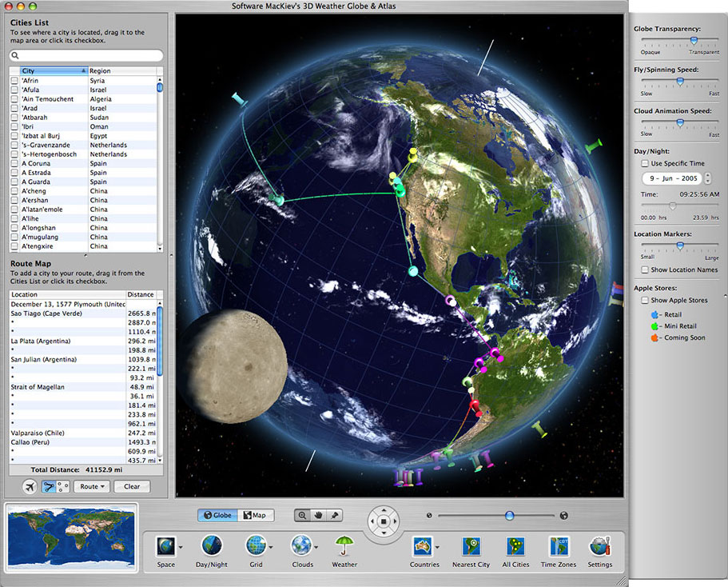Screen dimensions: 728x587
Task: Click the down arrow on navigation pad
Action: pyautogui.click(x=384, y=533)
